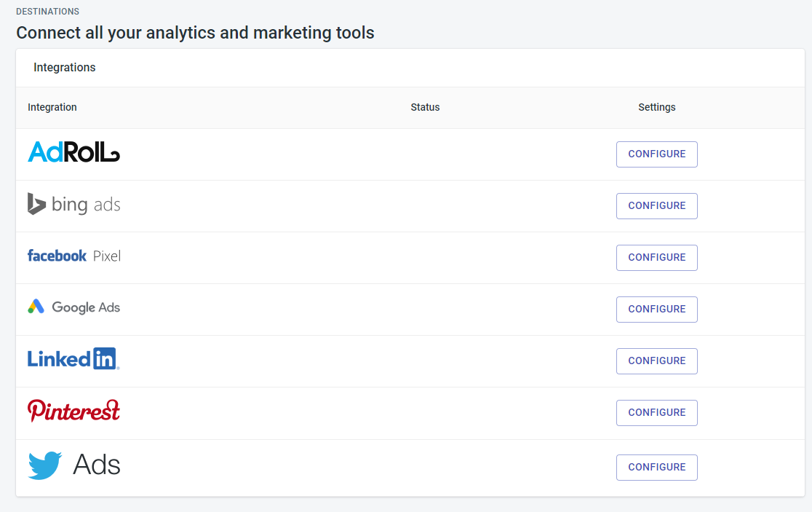Select the LinkedIn logo

tap(73, 358)
